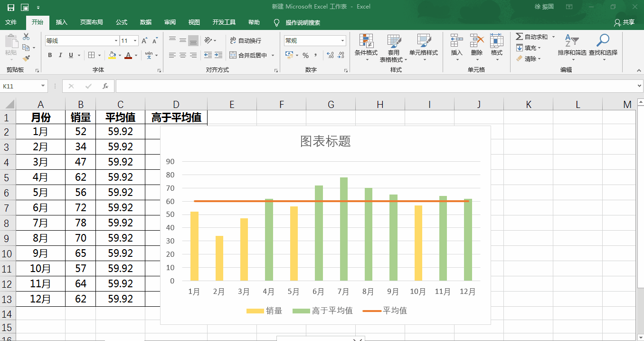Screen dimensions: 644x341
Task: Click the Increase Indent icon
Action: 218,55
